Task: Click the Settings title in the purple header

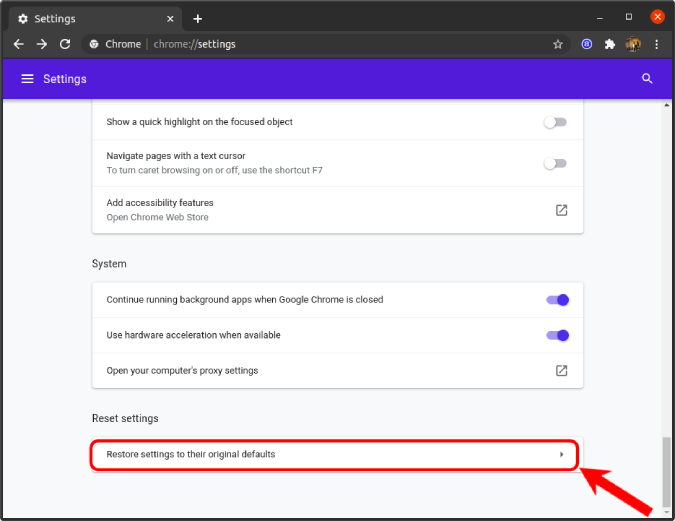Action: [x=65, y=79]
